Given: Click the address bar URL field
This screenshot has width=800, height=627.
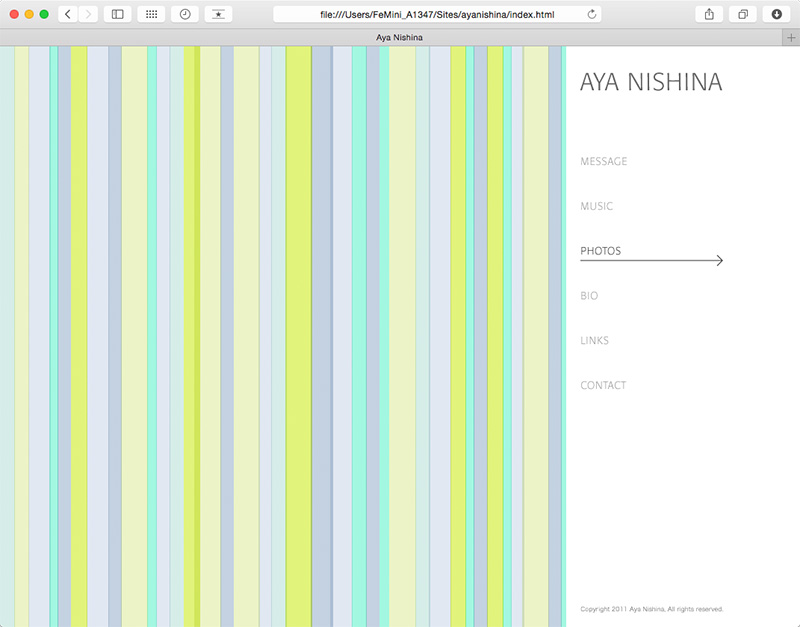Looking at the screenshot, I should click(437, 14).
